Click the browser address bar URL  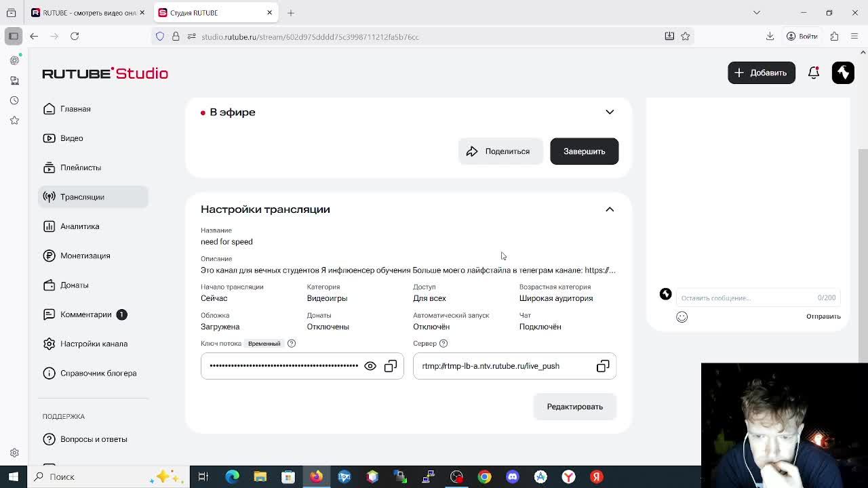pyautogui.click(x=310, y=37)
